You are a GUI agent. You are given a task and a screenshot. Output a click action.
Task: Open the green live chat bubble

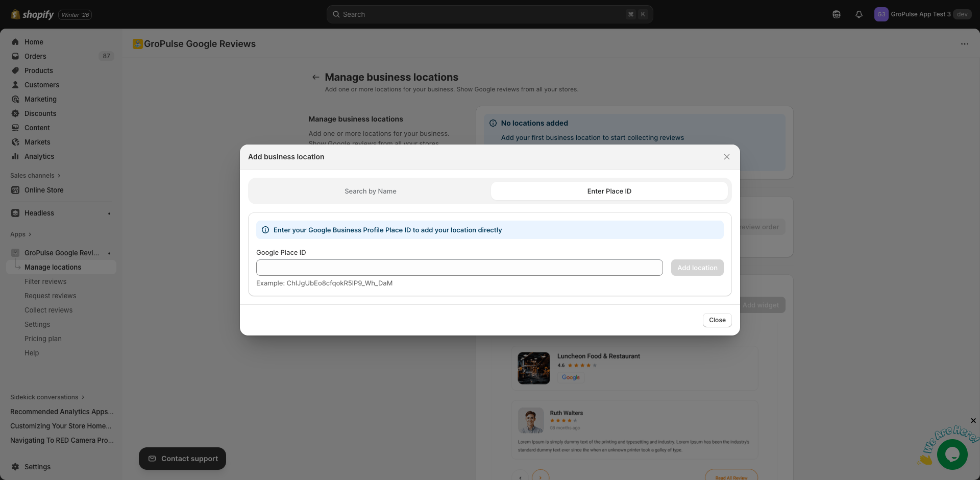point(952,454)
